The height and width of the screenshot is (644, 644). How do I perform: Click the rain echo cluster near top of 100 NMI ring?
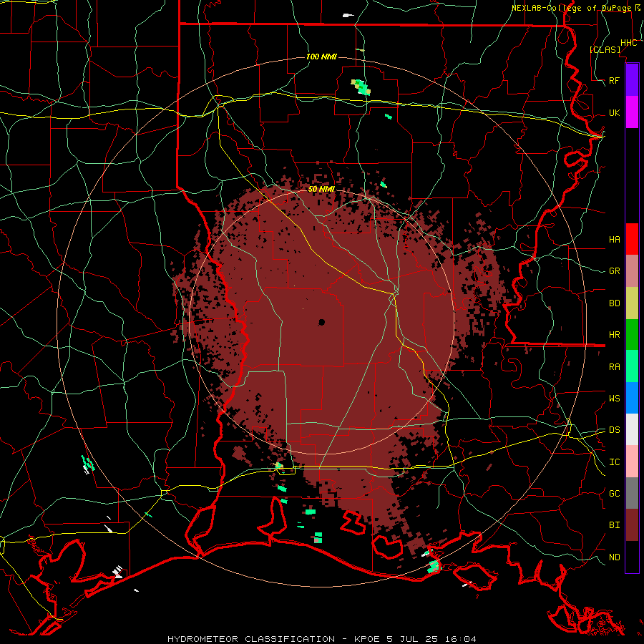point(361,87)
